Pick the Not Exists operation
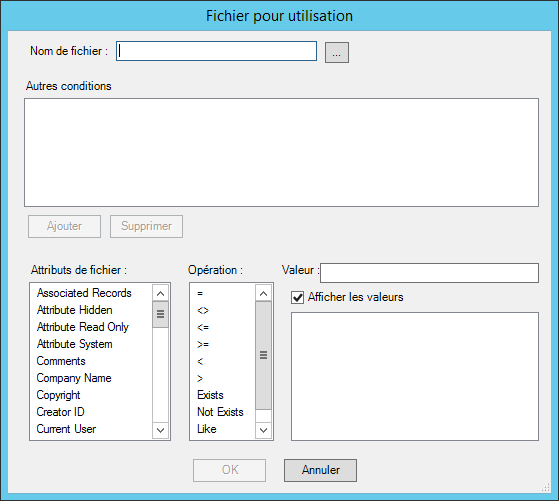 [220, 412]
